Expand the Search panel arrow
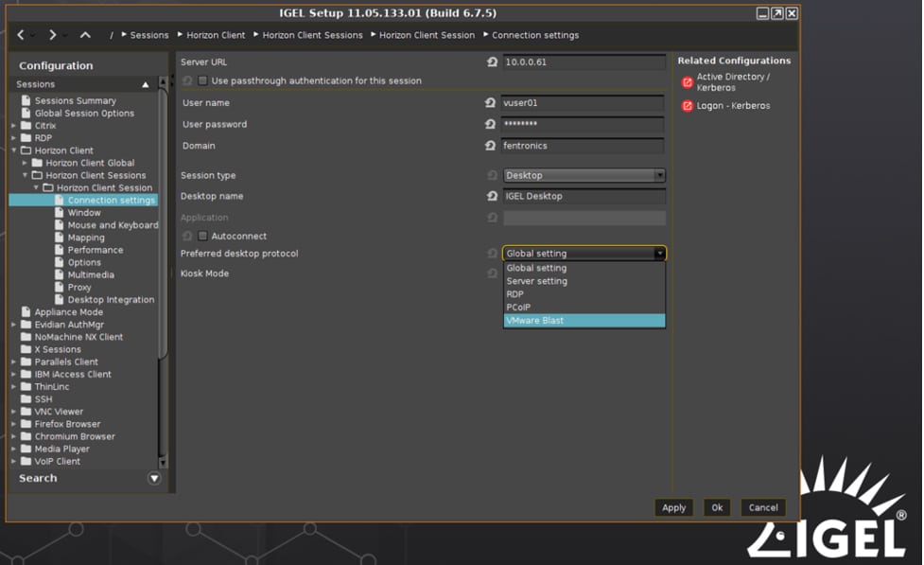This screenshot has width=924, height=565. [154, 478]
